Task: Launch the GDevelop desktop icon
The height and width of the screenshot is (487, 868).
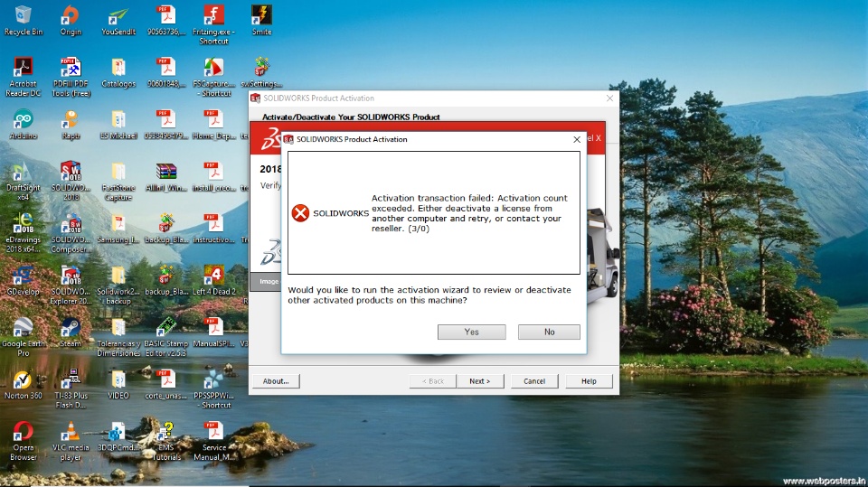Action: [24, 280]
